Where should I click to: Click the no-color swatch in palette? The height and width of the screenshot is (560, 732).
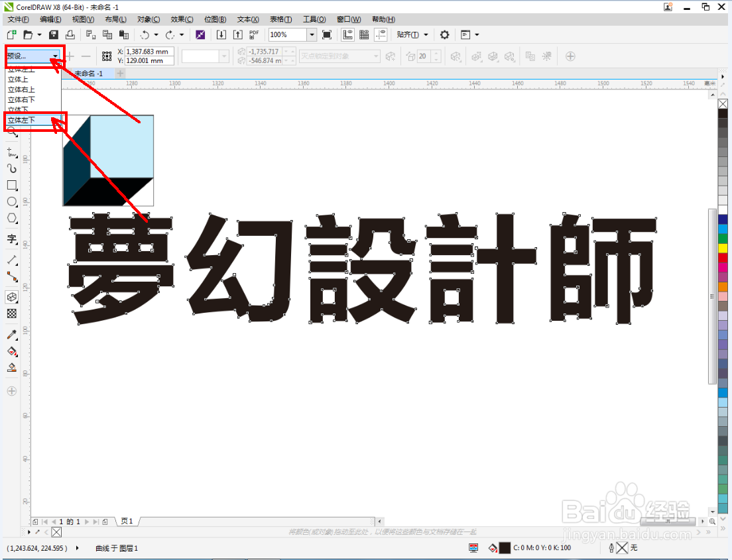pyautogui.click(x=723, y=103)
